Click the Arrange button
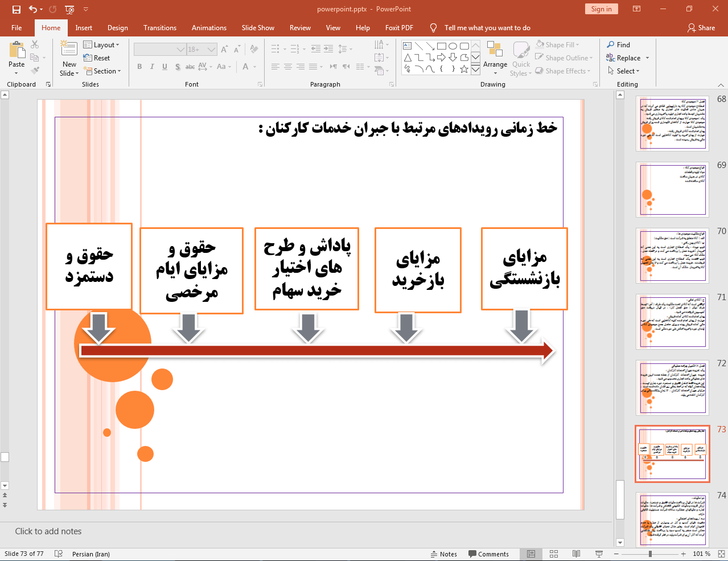This screenshot has width=728, height=561. [x=495, y=58]
